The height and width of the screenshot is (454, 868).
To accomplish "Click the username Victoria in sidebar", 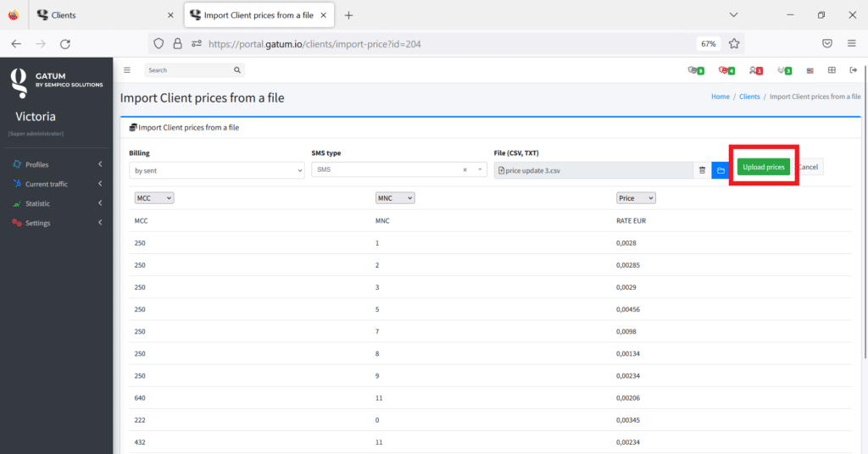I will coord(36,117).
